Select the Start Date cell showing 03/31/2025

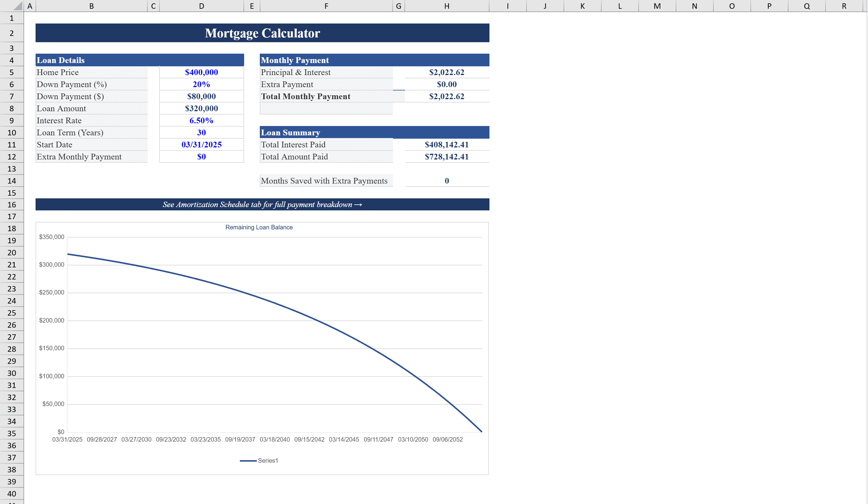point(201,144)
